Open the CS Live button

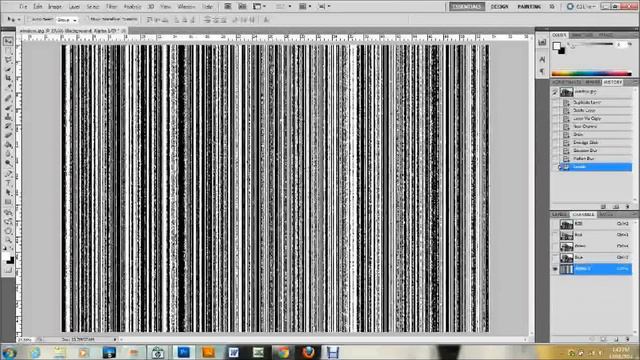point(582,7)
